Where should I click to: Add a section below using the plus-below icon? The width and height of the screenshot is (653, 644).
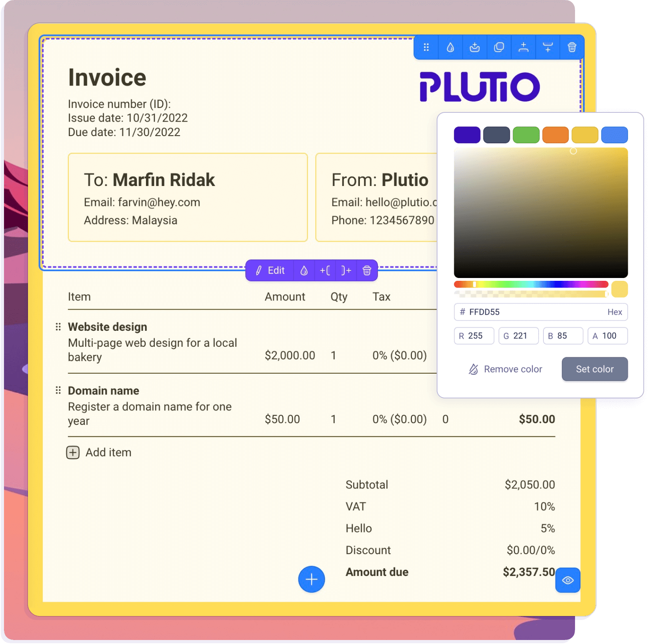pos(547,47)
